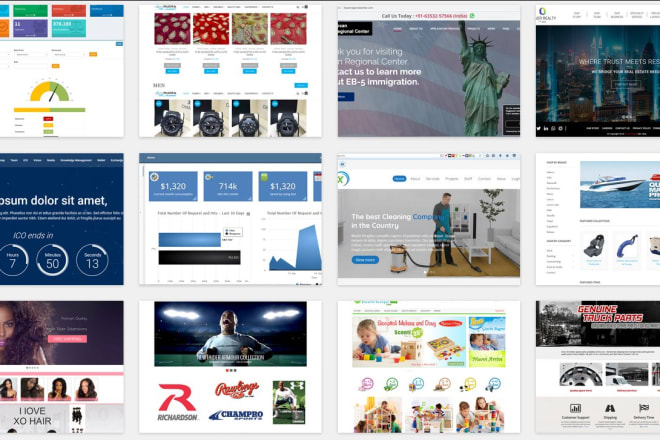Click the blue hose product image
The image size is (660, 440).
627,246
